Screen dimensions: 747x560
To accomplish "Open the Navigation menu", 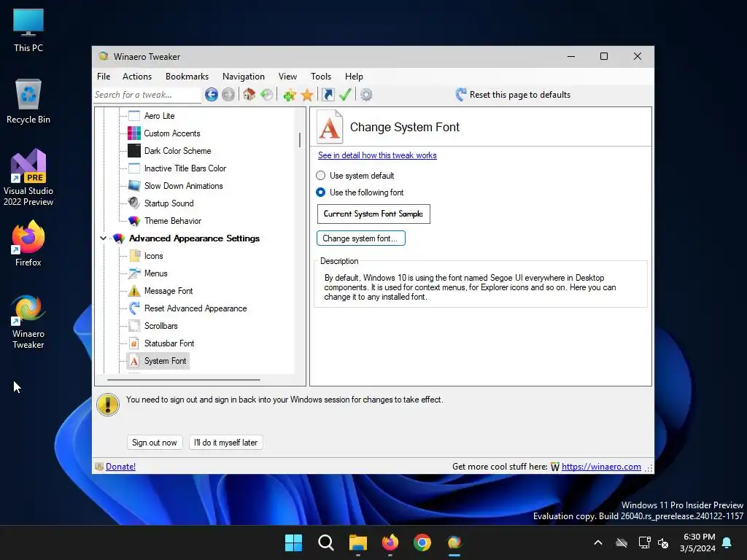I will tap(244, 76).
